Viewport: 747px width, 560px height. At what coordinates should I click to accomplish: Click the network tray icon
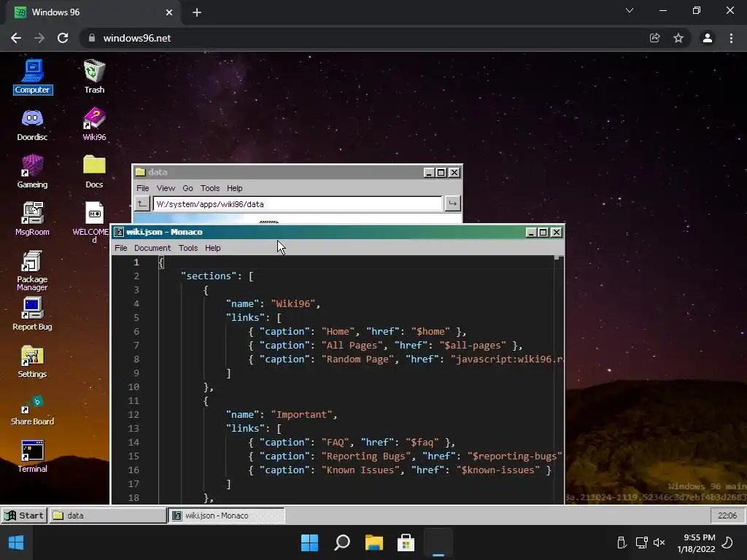click(641, 542)
